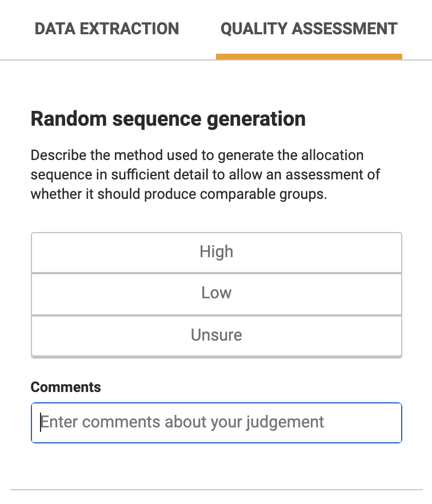Go to DATA EXTRACTION in the tab bar

point(107,29)
